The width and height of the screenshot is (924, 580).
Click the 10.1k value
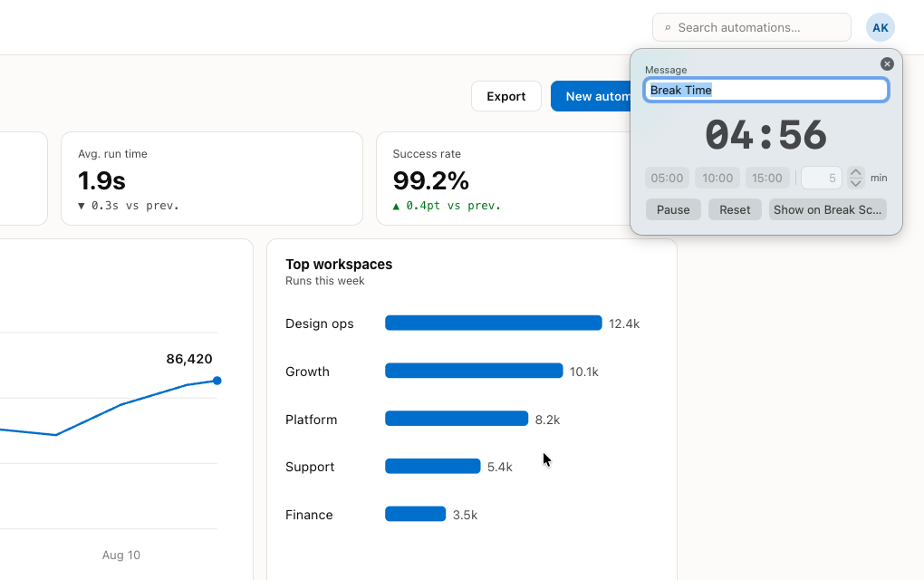tap(584, 372)
